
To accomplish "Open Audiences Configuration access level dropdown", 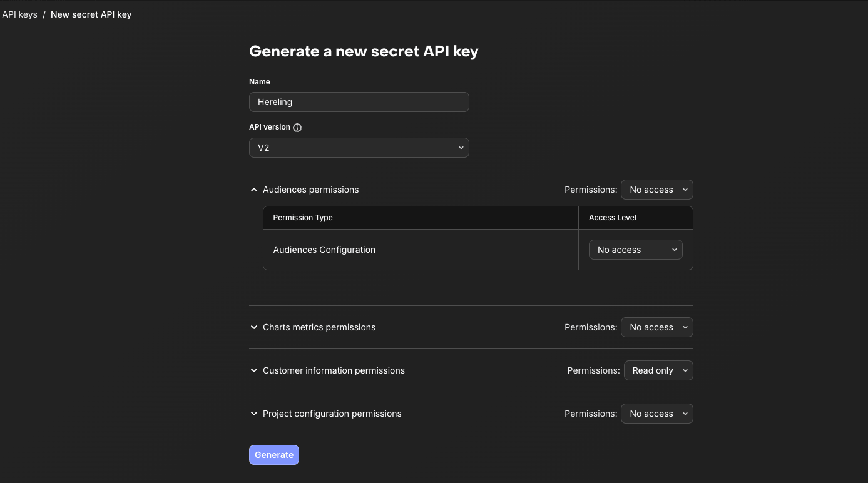I will click(636, 250).
